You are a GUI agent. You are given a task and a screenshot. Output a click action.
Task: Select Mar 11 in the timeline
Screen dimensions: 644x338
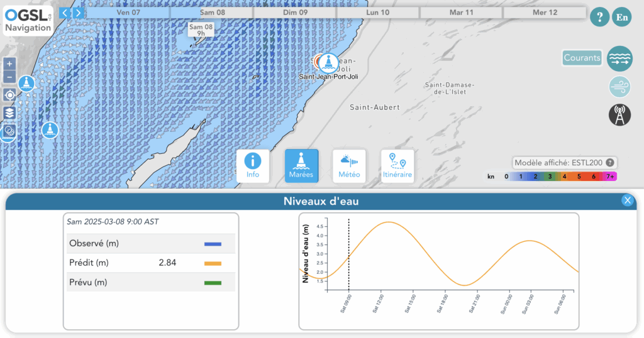(x=461, y=13)
